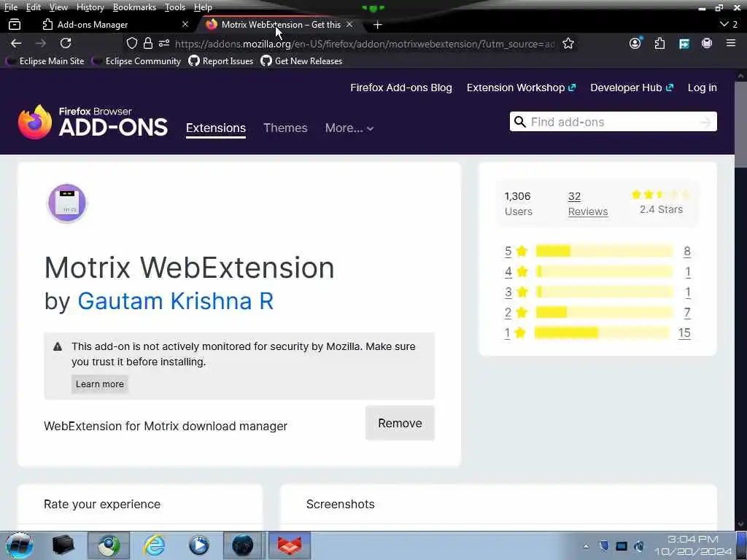Open Windows Media Player taskbar icon

pos(199,545)
